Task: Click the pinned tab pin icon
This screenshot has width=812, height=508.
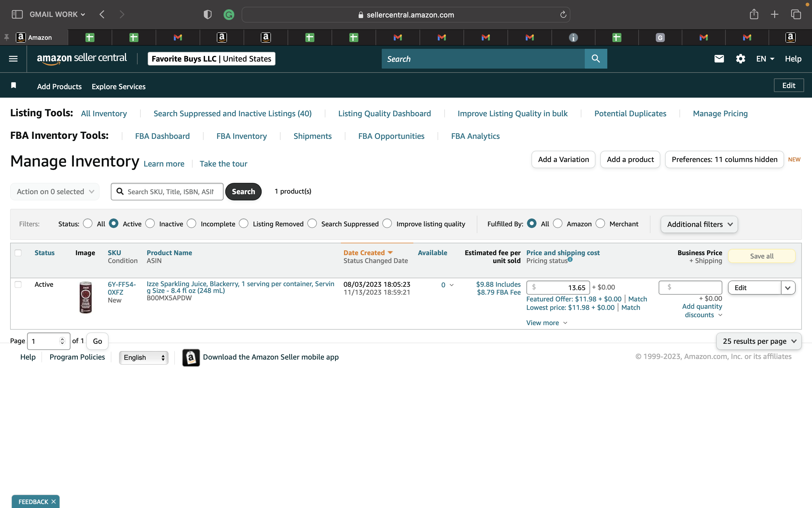Action: pos(6,37)
